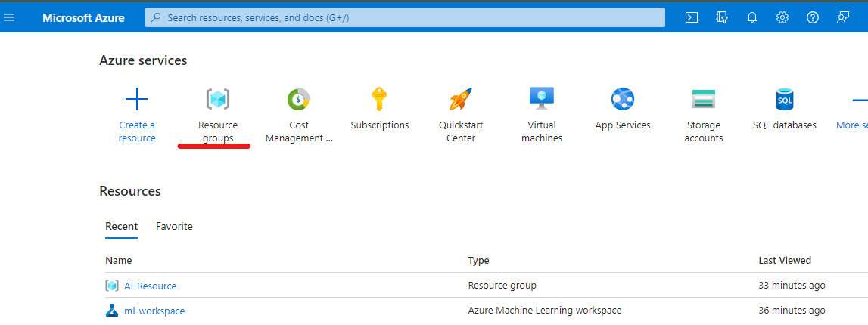Open the Feedback icon in top bar
This screenshot has width=868, height=325.
coord(842,17)
